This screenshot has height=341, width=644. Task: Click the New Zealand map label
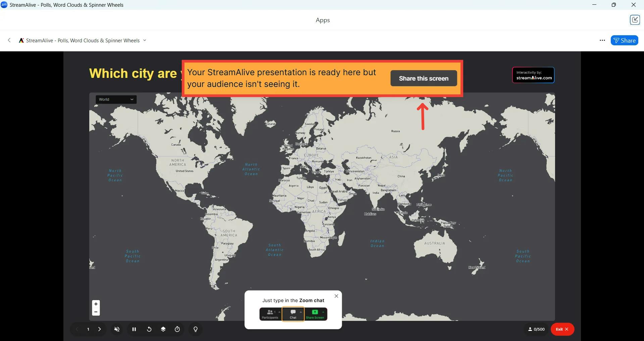tap(477, 267)
